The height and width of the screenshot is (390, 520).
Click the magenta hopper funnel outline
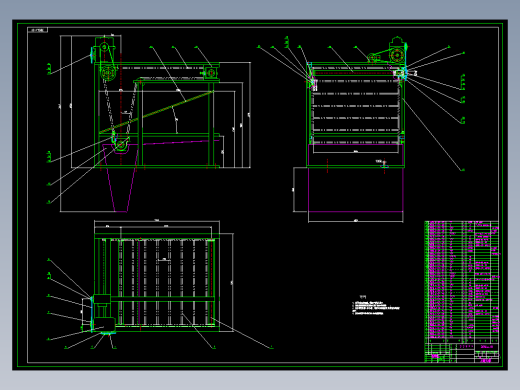(x=121, y=177)
